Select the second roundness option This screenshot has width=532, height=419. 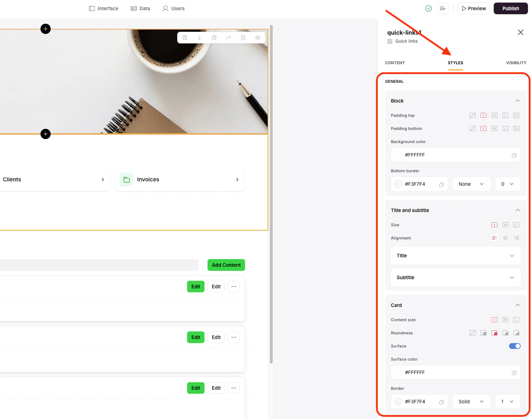(484, 333)
